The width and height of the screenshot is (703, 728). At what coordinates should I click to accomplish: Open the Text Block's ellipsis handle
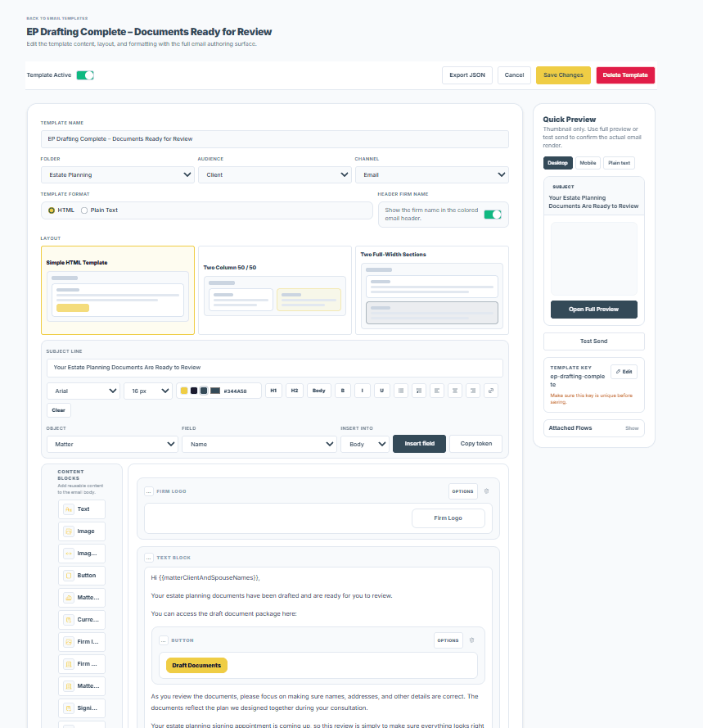[x=149, y=558]
